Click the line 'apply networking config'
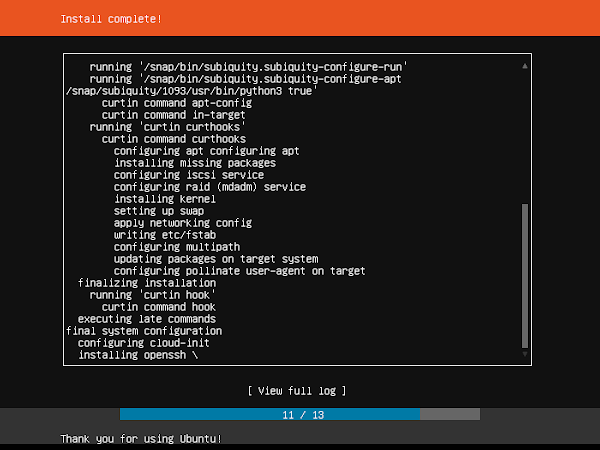Screen dimensions: 600x450 point(183,223)
